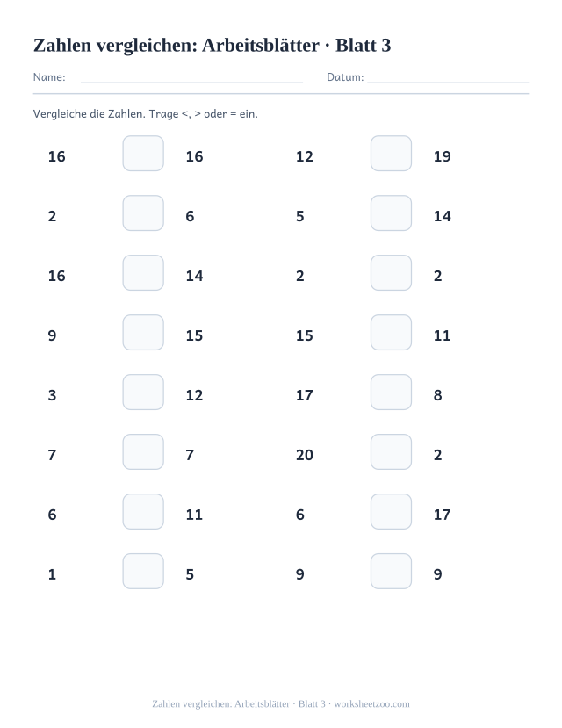
Task: Click the box between 6 and 17
Action: coord(391,512)
